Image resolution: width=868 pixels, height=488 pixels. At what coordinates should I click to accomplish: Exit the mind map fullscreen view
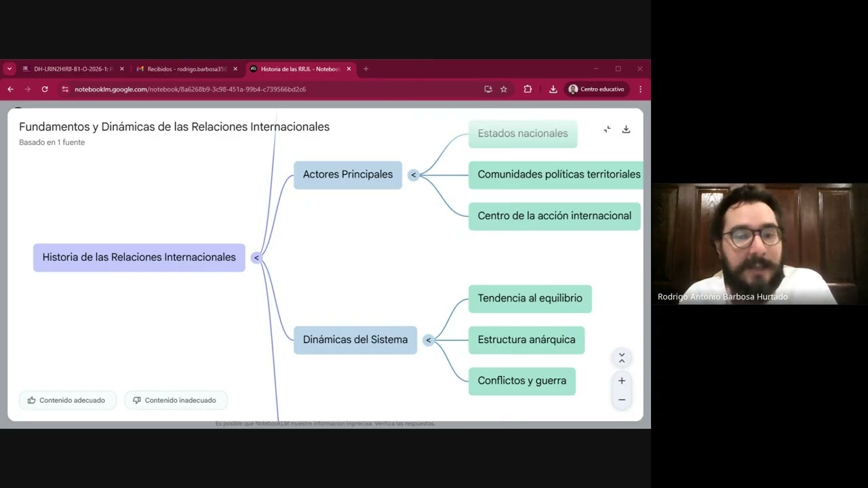[607, 129]
